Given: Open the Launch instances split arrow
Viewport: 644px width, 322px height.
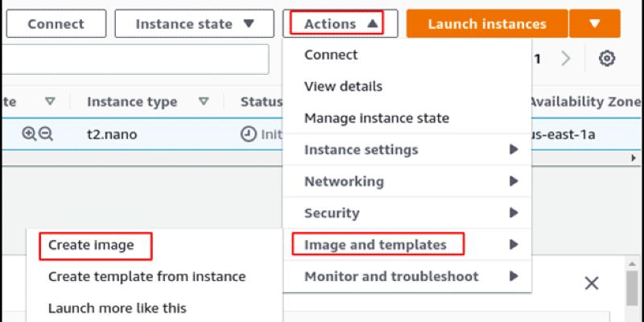Looking at the screenshot, I should click(594, 23).
